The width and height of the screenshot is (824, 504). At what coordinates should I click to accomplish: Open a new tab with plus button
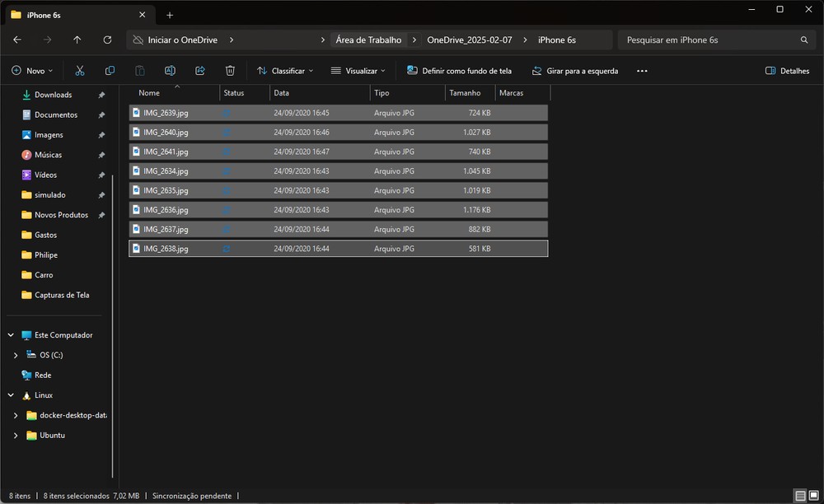[x=170, y=15]
